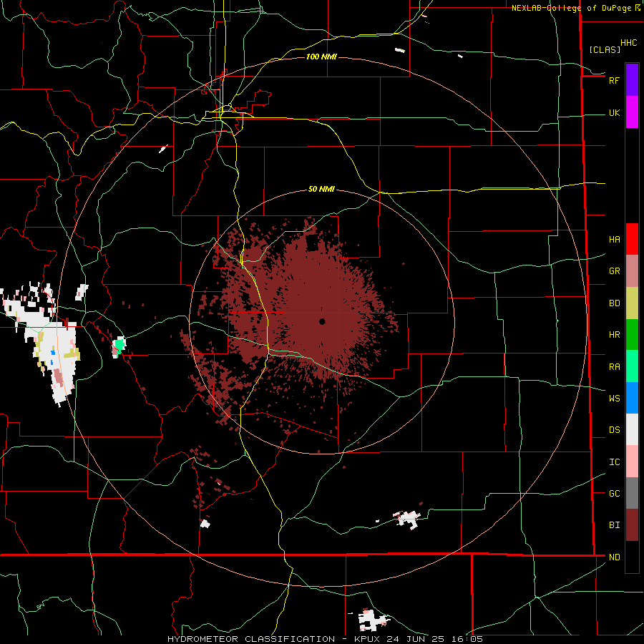Viewport: 644px width, 644px height.
Task: Click the RF legend label
Action: (614, 80)
